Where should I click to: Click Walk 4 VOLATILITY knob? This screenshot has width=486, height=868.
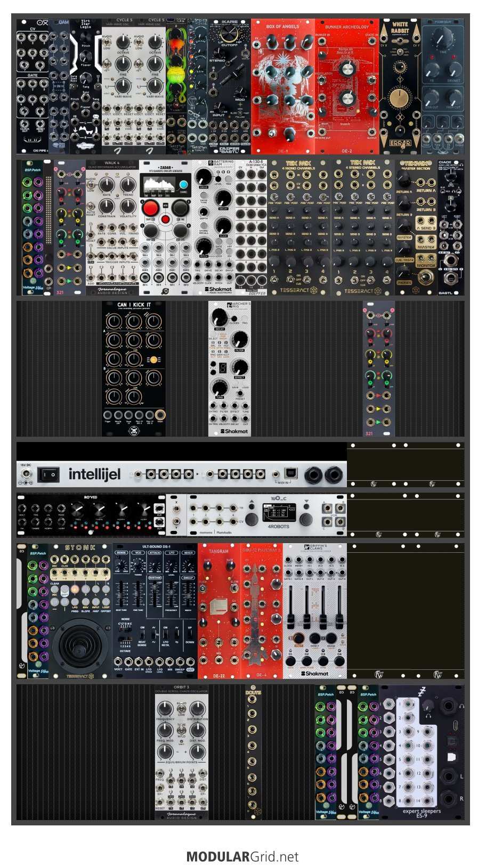[x=128, y=206]
